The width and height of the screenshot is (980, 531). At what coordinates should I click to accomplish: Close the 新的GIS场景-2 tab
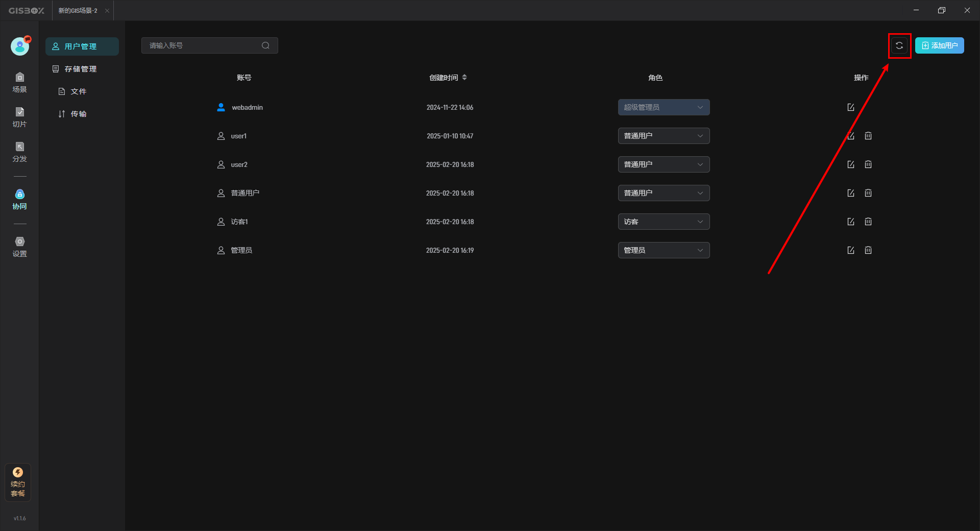click(107, 11)
